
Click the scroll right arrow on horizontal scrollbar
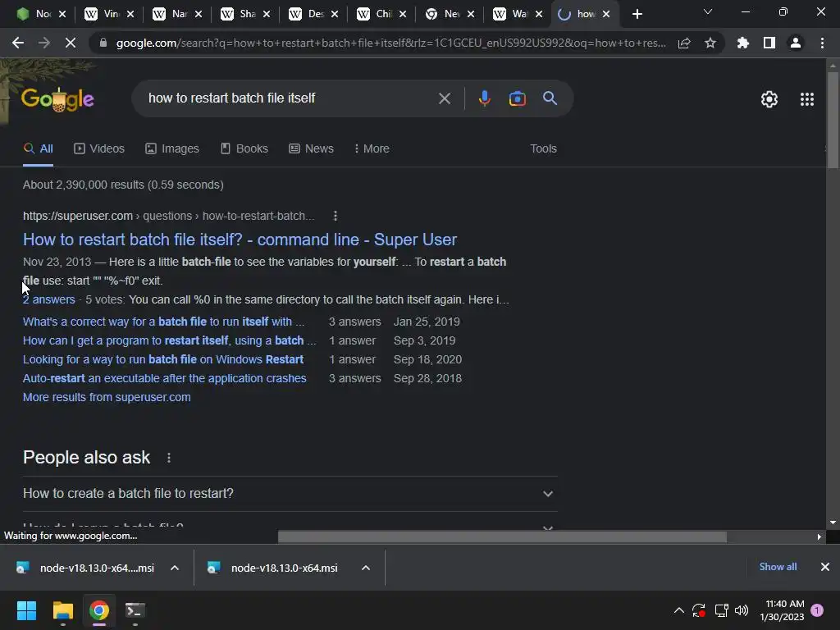click(819, 536)
